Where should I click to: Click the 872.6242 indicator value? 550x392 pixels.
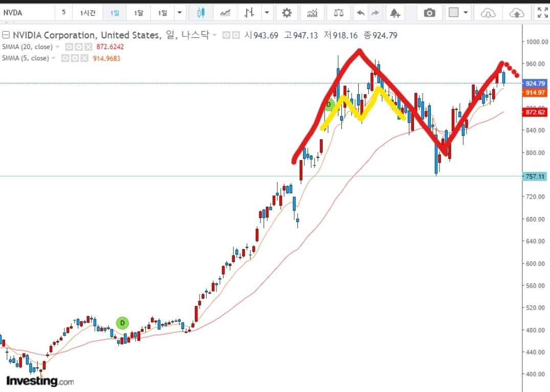tap(110, 47)
